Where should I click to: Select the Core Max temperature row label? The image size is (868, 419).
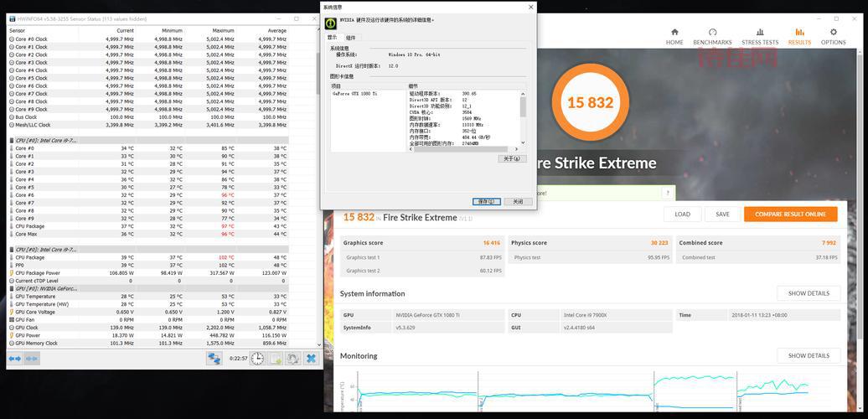pyautogui.click(x=25, y=234)
